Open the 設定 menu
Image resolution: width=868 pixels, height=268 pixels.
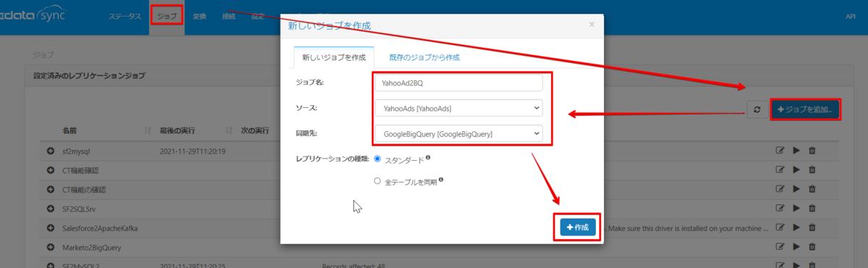pos(258,17)
